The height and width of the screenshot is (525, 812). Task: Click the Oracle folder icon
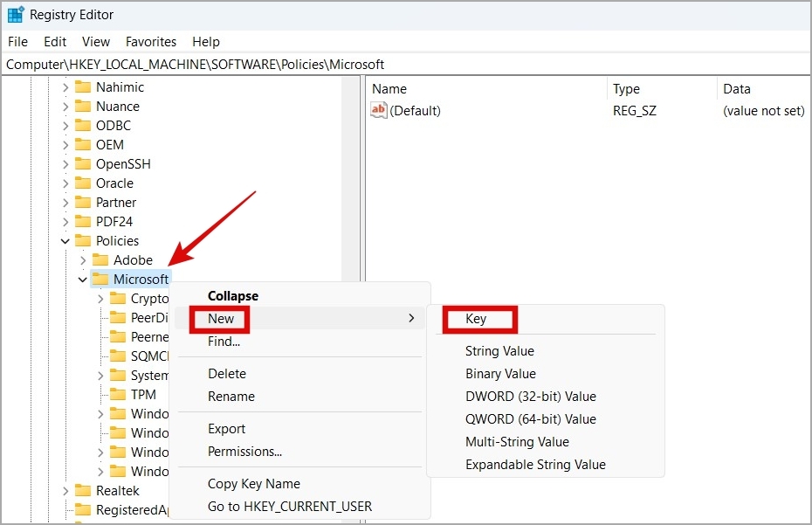tap(83, 183)
